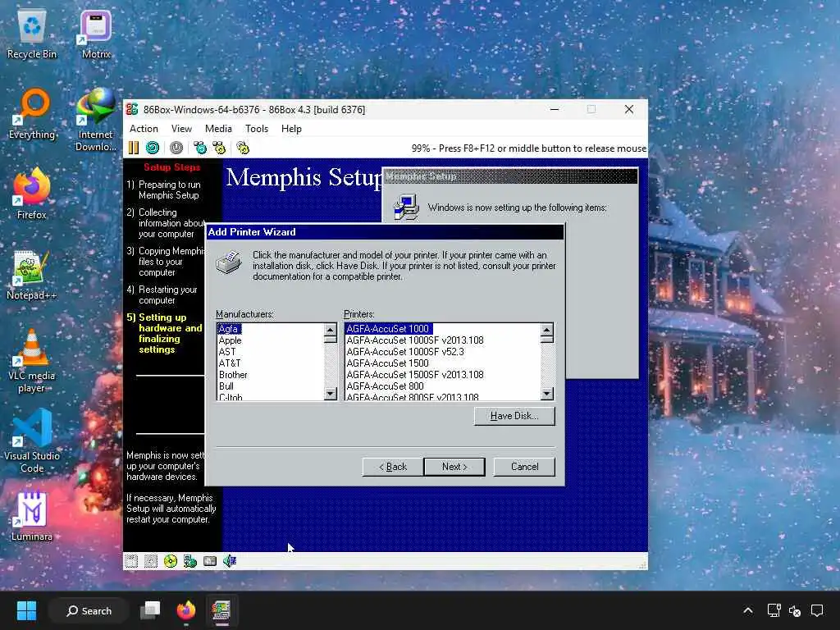The height and width of the screenshot is (630, 840).
Task: Click the yellow Ctrl+Alt+Esc icon
Action: (x=219, y=148)
